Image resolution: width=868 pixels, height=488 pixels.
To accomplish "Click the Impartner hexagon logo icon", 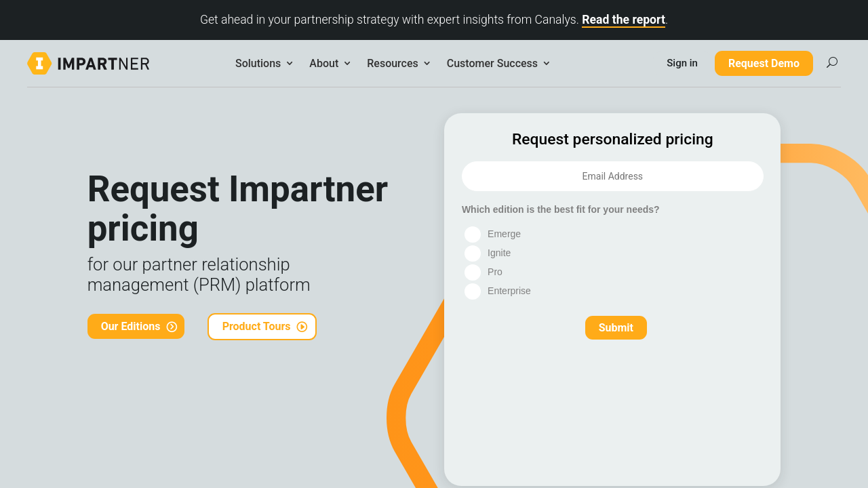I will [39, 63].
